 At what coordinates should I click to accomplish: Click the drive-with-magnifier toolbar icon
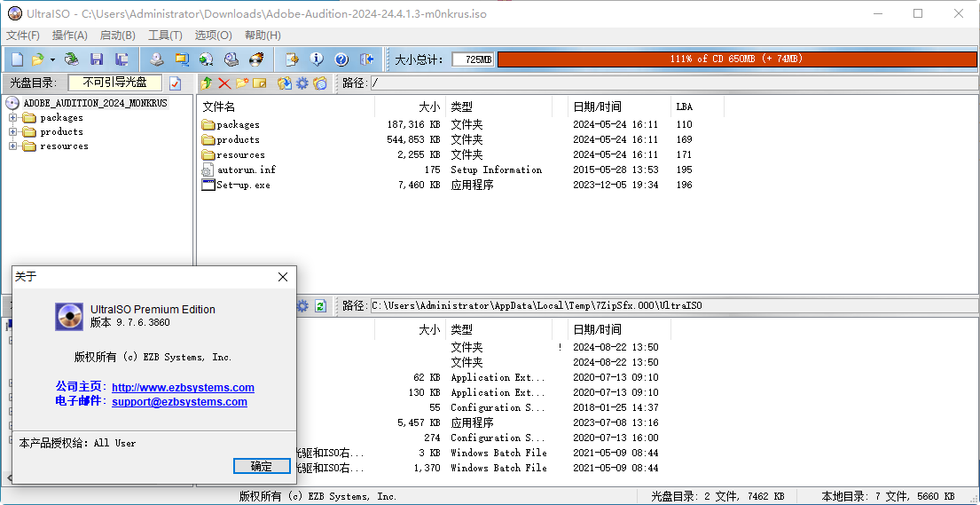(x=231, y=59)
